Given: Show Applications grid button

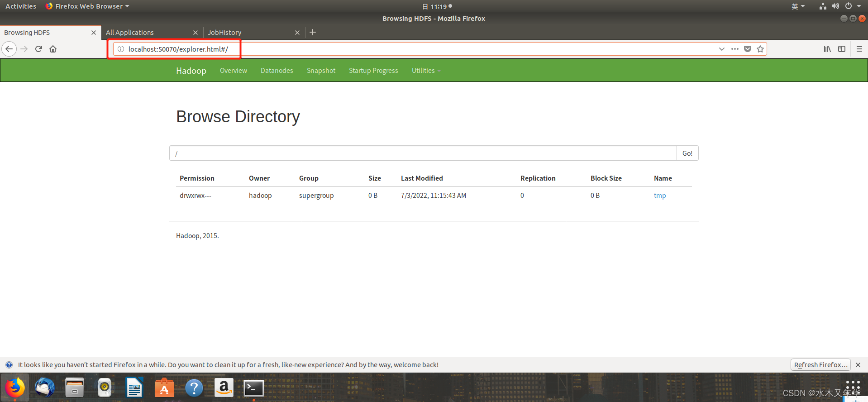Looking at the screenshot, I should (x=853, y=388).
